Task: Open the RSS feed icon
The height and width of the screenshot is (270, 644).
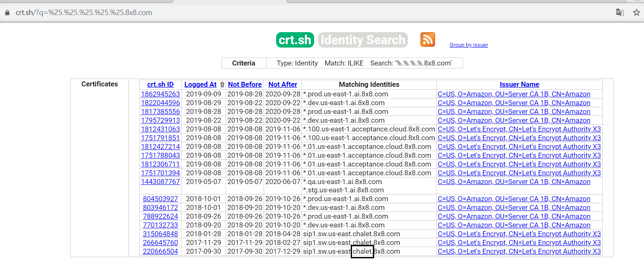Action: [x=428, y=40]
